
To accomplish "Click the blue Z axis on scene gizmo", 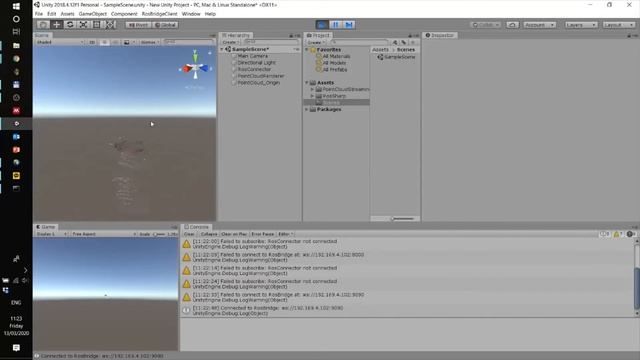I will pos(204,69).
